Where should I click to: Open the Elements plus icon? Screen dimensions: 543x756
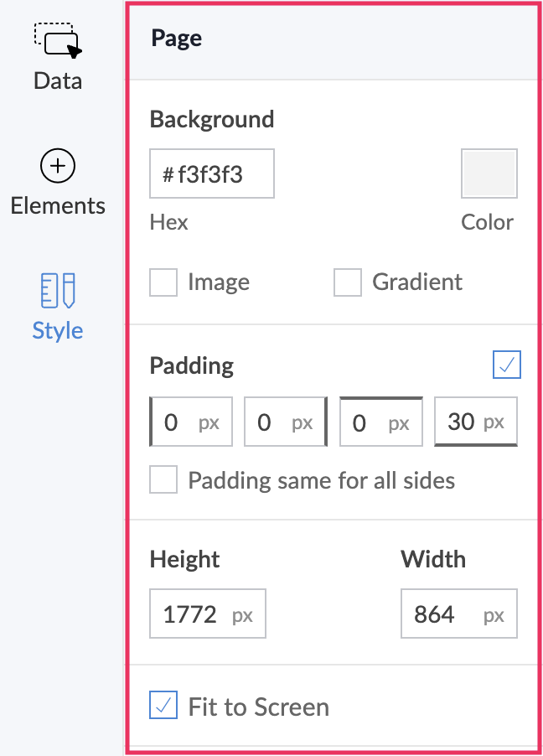pyautogui.click(x=58, y=167)
